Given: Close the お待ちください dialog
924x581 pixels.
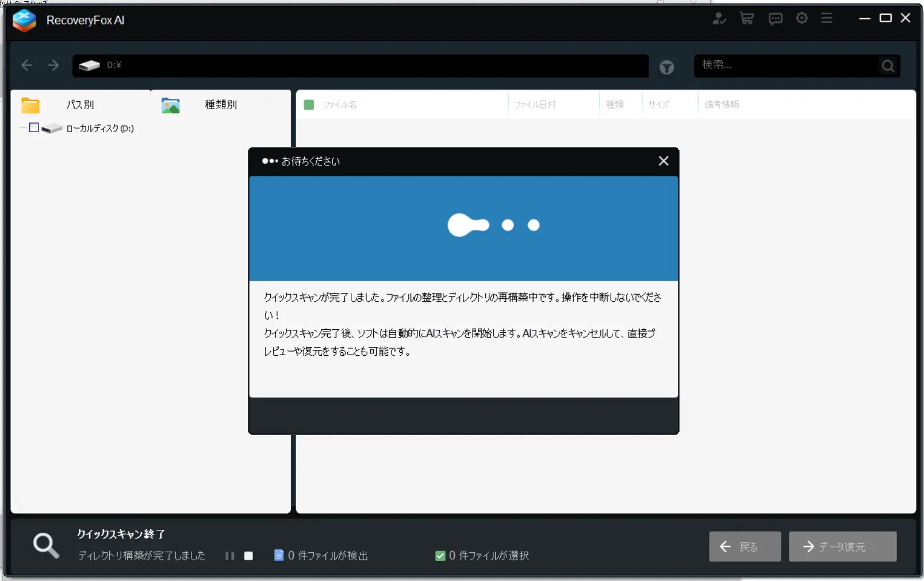Looking at the screenshot, I should [664, 161].
